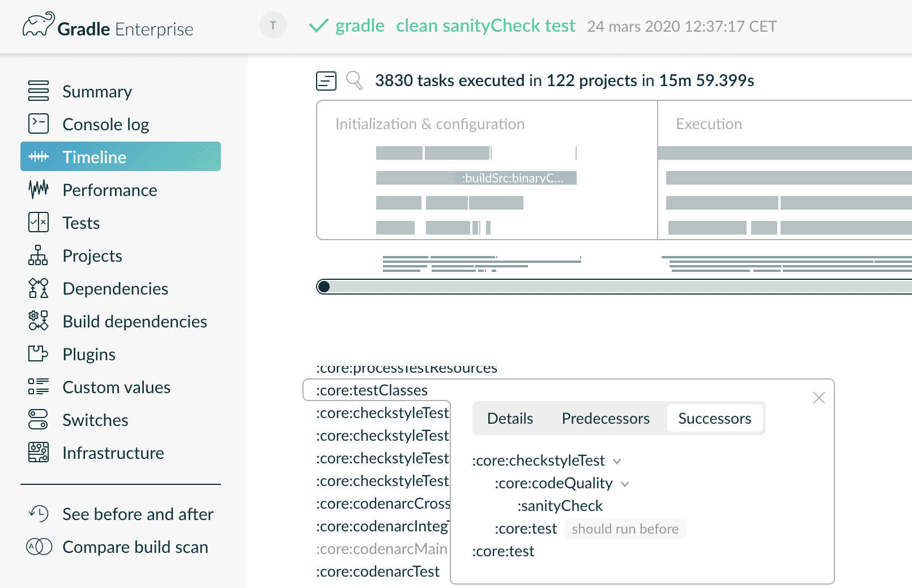Click the green build success checkmark
This screenshot has height=588, width=912.
click(318, 25)
